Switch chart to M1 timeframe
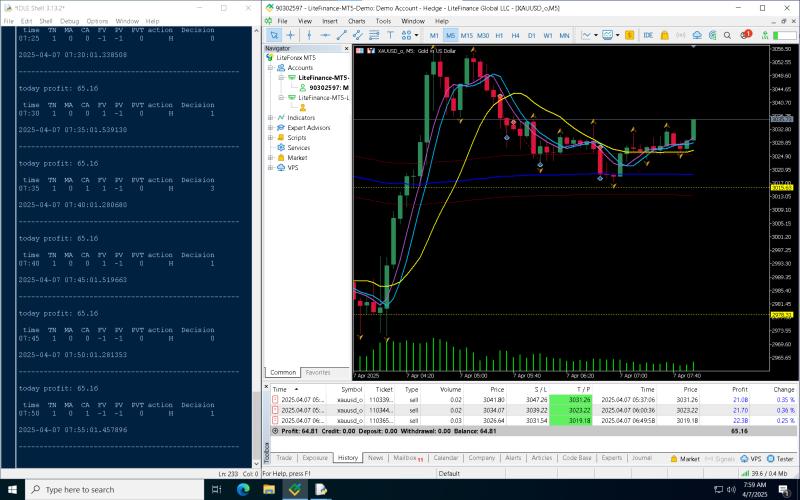 (x=434, y=35)
